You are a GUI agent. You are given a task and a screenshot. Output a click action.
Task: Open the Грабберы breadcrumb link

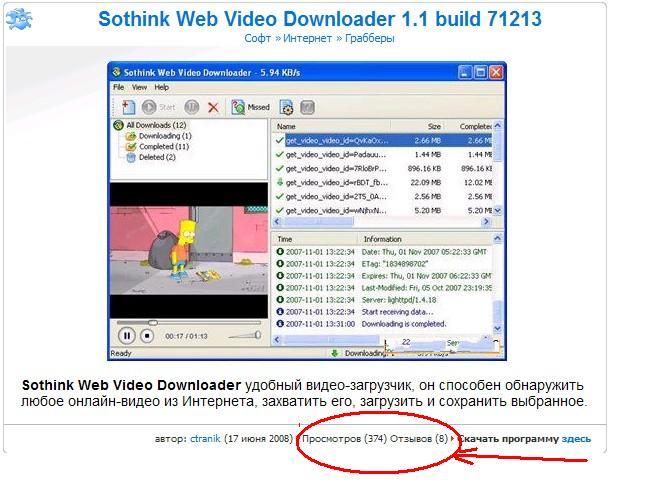tap(369, 39)
